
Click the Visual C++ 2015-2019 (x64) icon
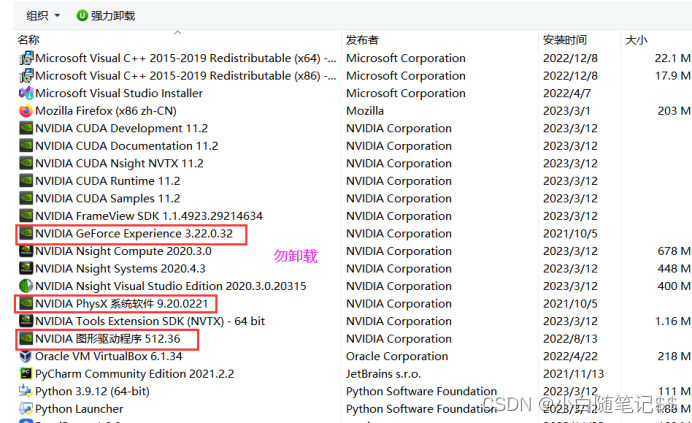click(26, 58)
